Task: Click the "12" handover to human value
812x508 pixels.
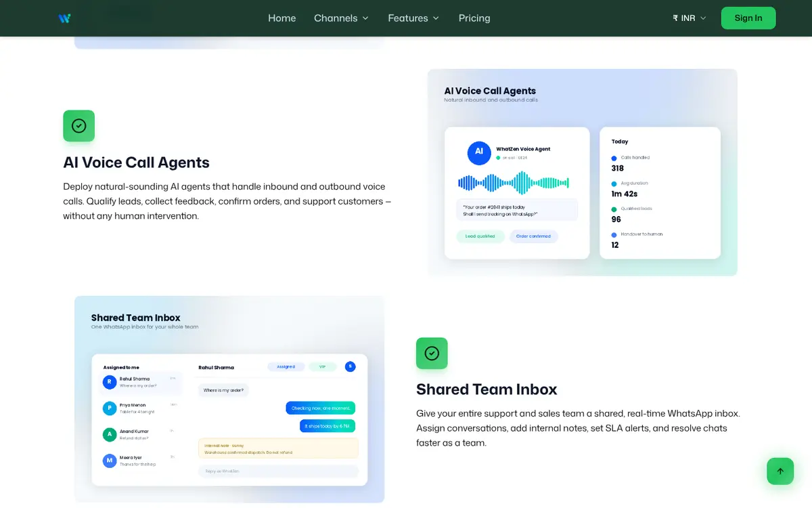Action: (615, 245)
